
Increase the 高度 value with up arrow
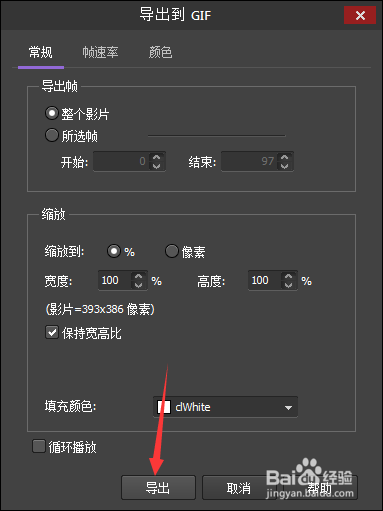pos(288,276)
